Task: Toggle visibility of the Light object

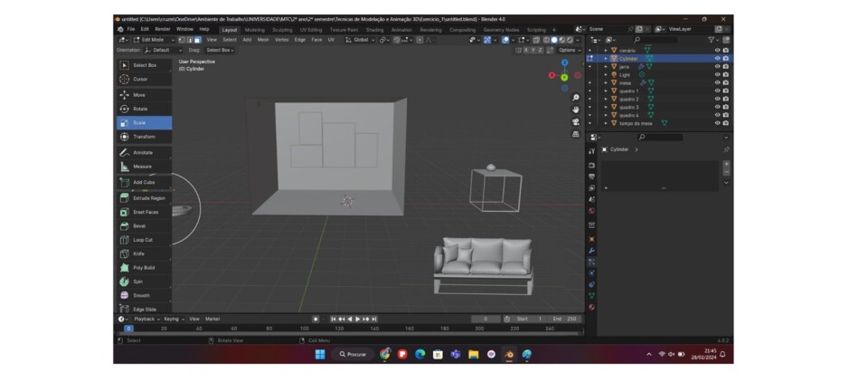Action: pos(717,74)
